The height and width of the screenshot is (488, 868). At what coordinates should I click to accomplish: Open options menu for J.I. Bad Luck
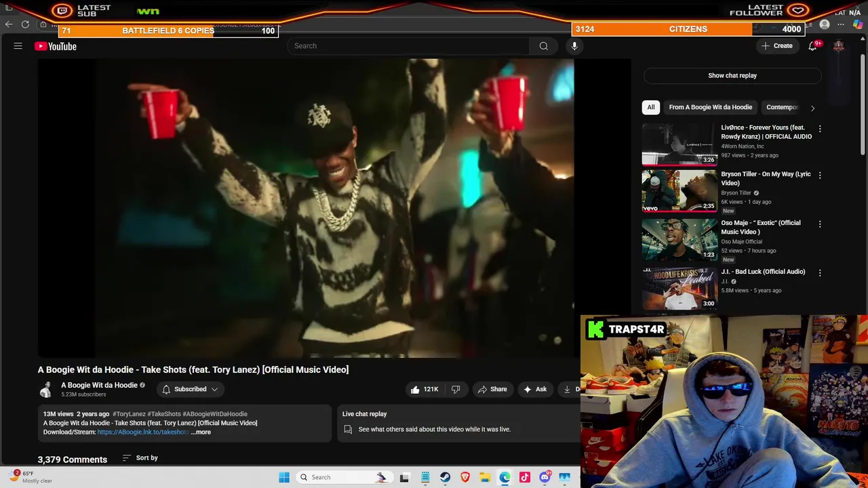pyautogui.click(x=820, y=273)
